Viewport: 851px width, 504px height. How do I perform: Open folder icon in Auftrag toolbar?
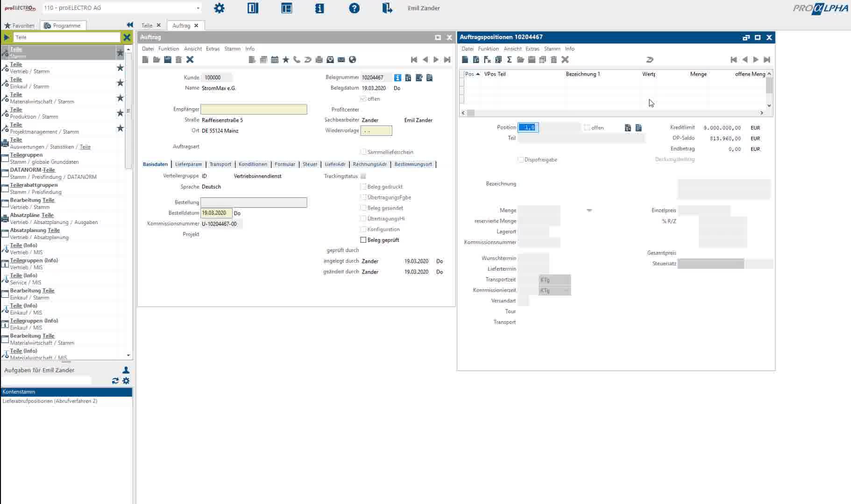click(156, 59)
